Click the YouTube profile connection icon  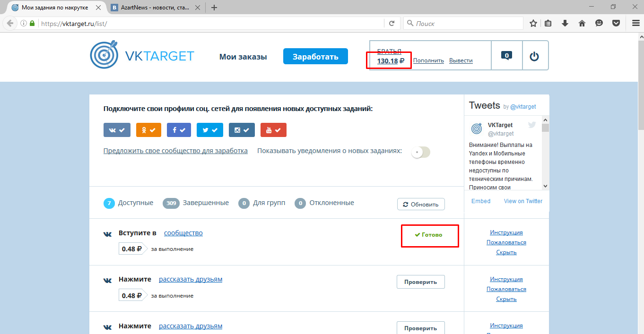tap(273, 130)
